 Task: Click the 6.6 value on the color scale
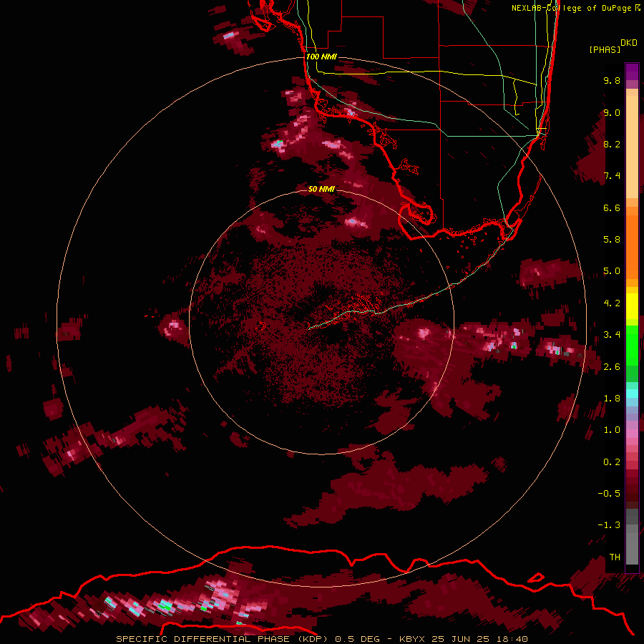tap(612, 208)
